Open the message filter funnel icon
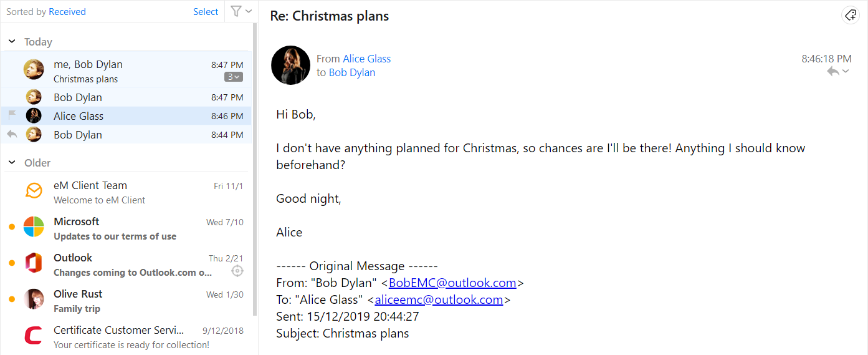The height and width of the screenshot is (355, 868). pos(236,11)
